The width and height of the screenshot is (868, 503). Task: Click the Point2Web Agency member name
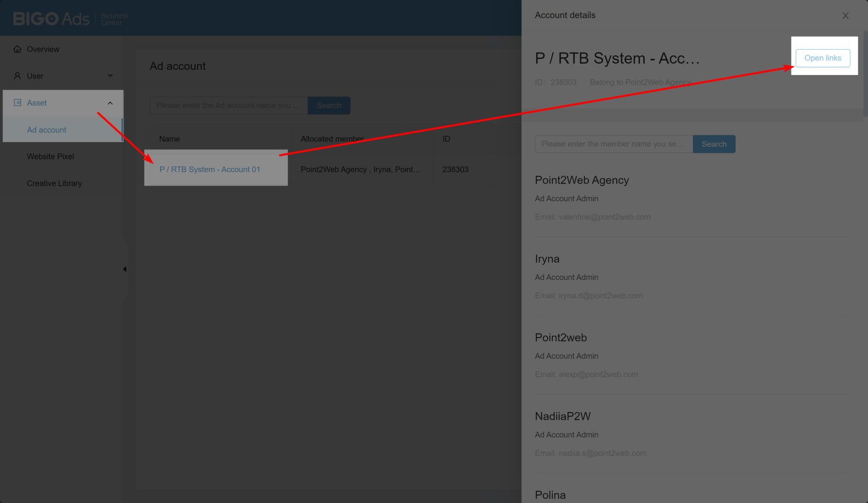(582, 180)
